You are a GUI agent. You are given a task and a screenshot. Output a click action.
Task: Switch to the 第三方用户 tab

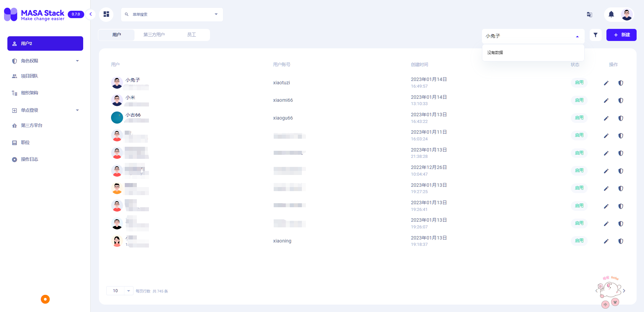click(x=154, y=34)
